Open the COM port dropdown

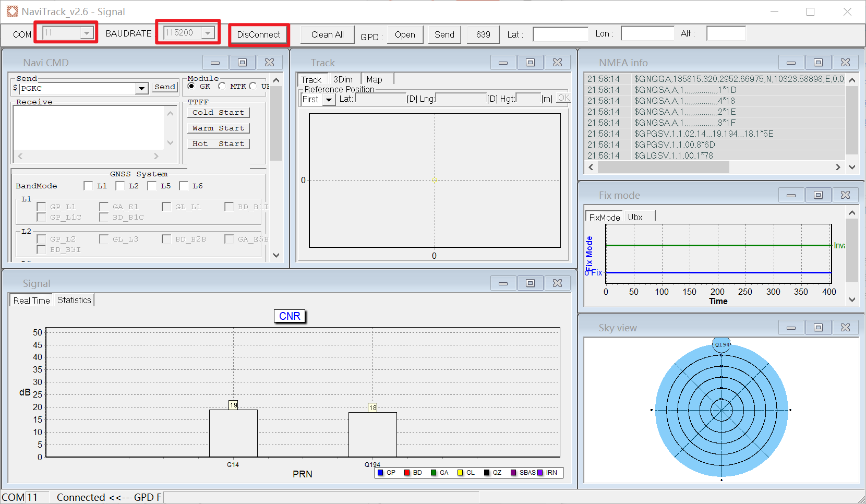87,33
